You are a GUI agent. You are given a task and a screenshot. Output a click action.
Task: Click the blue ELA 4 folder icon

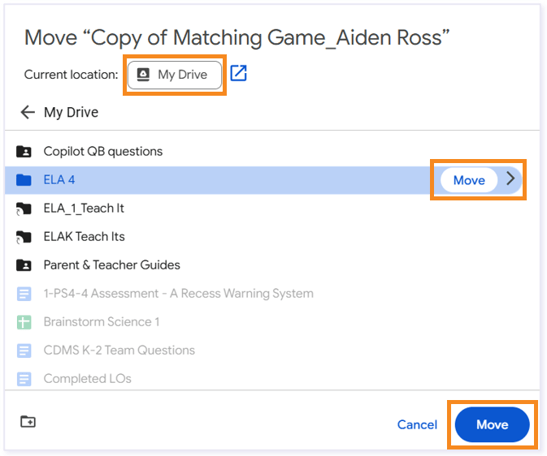[x=24, y=180]
